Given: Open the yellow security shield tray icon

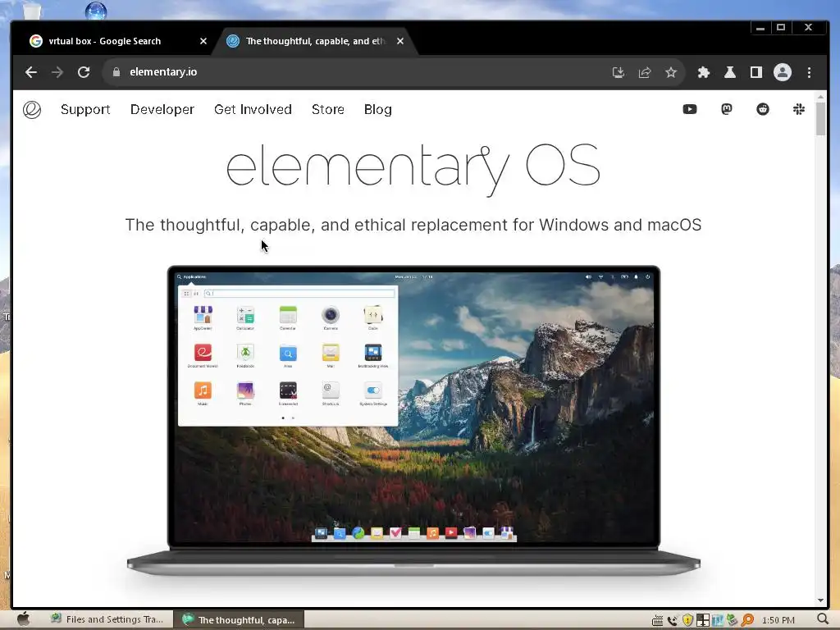Looking at the screenshot, I should pos(687,620).
